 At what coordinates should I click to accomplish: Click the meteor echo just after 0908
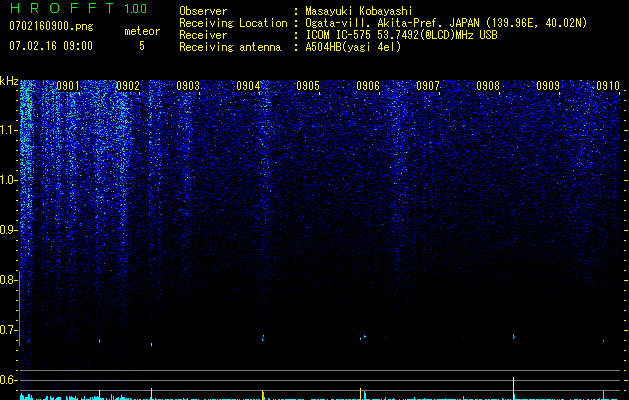point(514,336)
